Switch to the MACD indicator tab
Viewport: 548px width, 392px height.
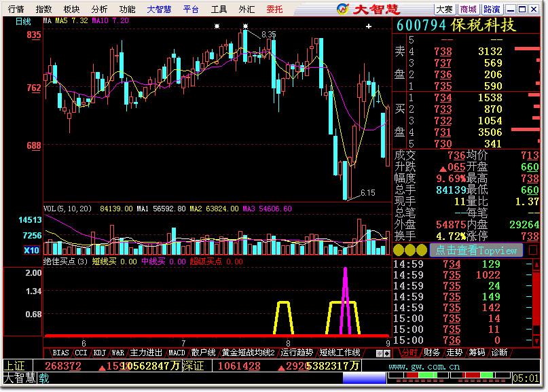click(177, 353)
